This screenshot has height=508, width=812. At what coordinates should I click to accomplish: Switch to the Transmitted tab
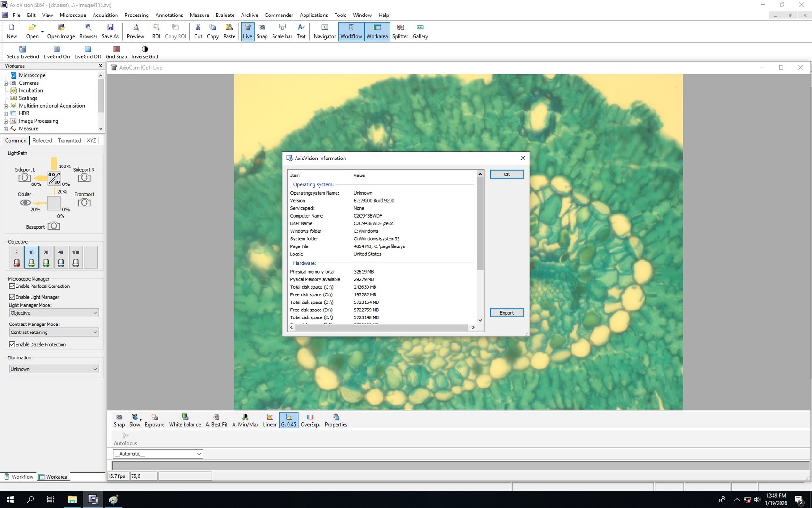69,140
